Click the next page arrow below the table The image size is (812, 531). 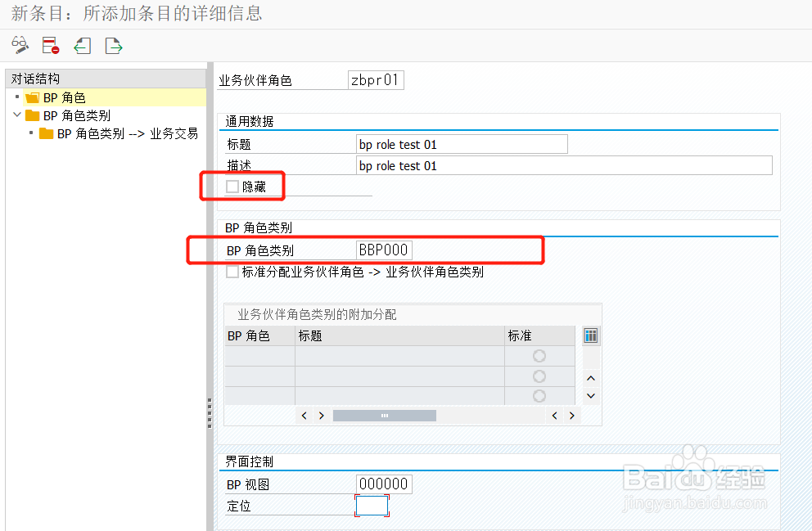(571, 415)
